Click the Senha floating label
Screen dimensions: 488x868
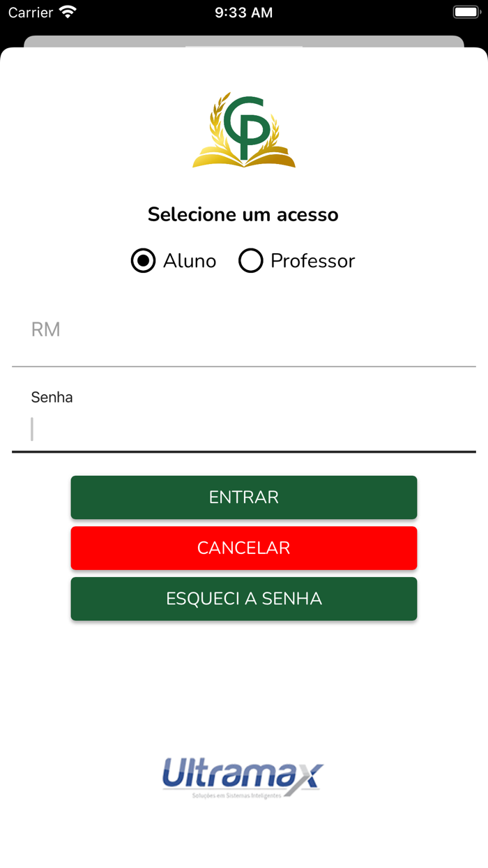pyautogui.click(x=52, y=398)
